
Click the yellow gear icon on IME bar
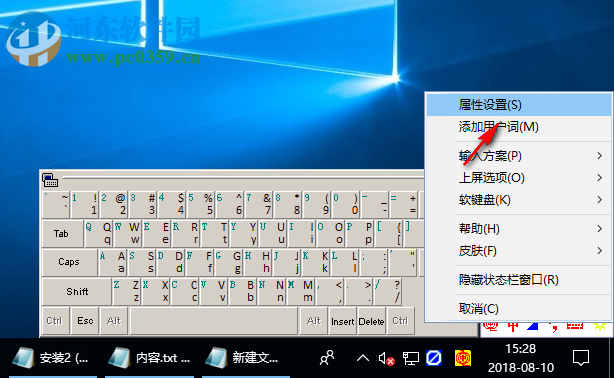pos(600,326)
